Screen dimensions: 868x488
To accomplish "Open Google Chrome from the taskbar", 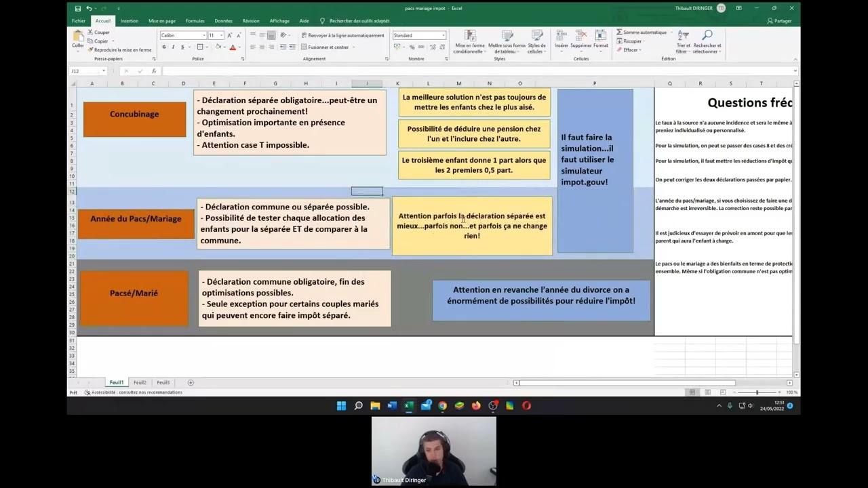I will [x=442, y=405].
